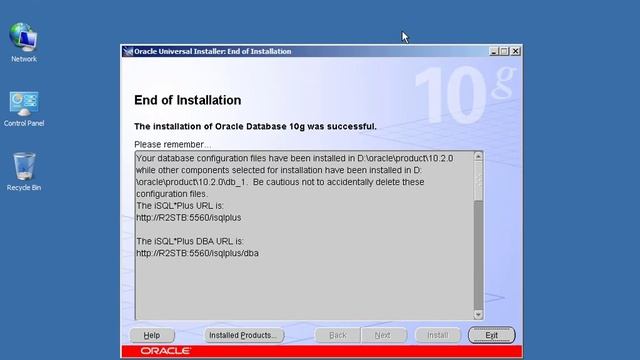Minimize the Oracle Universal Installer window
Viewport: 640px width, 360px height.
[x=493, y=51]
